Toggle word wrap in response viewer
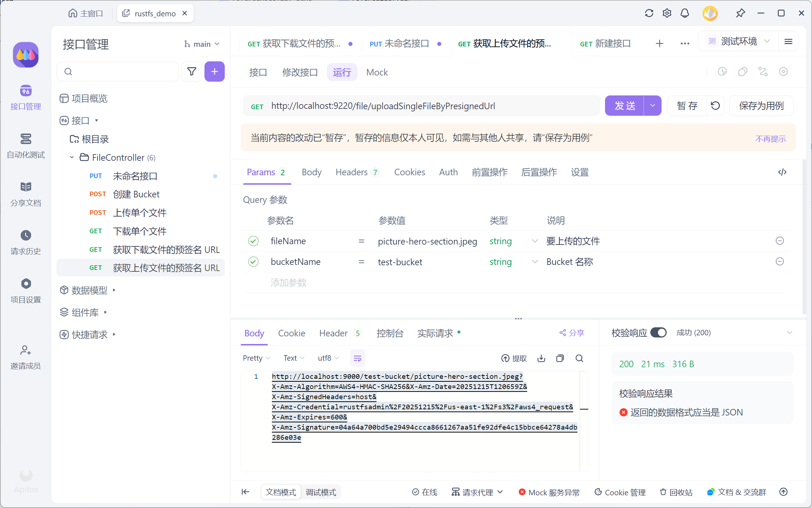 click(357, 359)
